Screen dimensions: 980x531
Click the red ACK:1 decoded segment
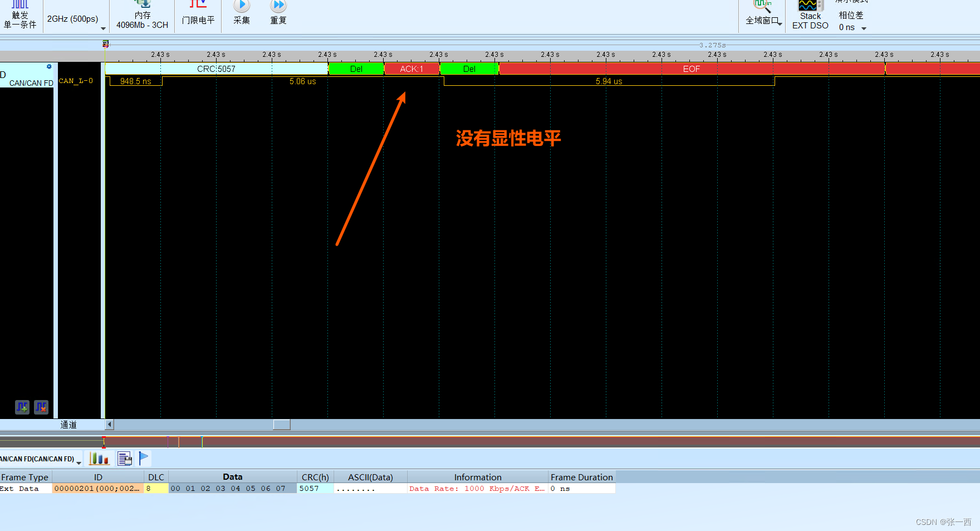(x=411, y=69)
